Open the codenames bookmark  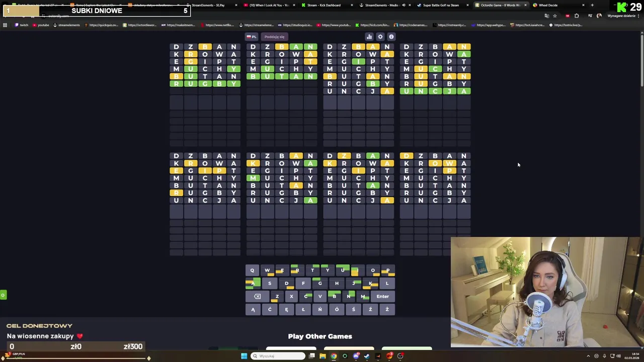pyautogui.click(x=410, y=25)
